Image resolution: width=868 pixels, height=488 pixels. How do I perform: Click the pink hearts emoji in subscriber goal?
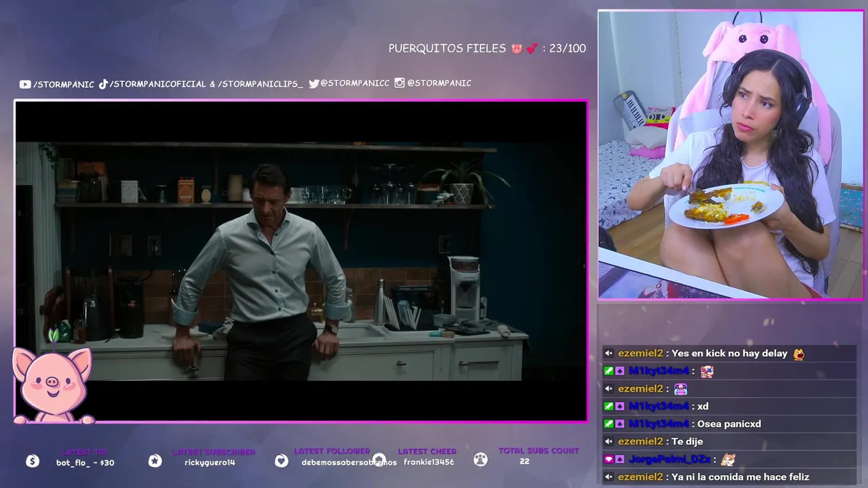coord(532,49)
